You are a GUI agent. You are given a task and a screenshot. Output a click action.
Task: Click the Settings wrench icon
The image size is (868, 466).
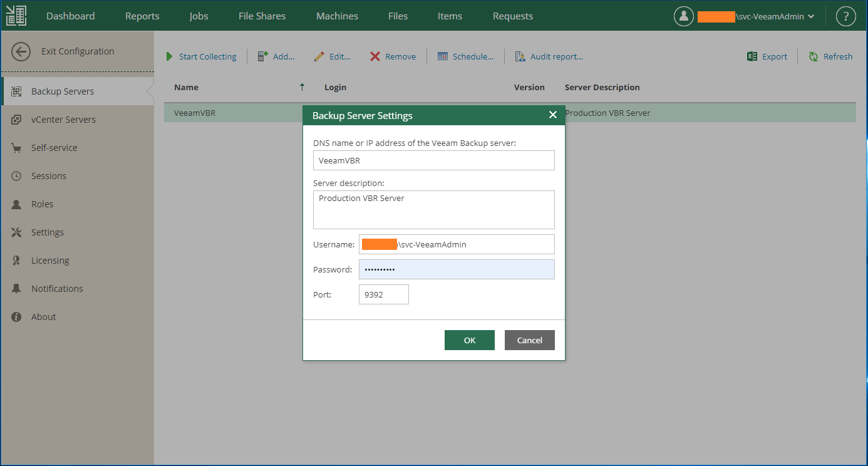point(17,232)
